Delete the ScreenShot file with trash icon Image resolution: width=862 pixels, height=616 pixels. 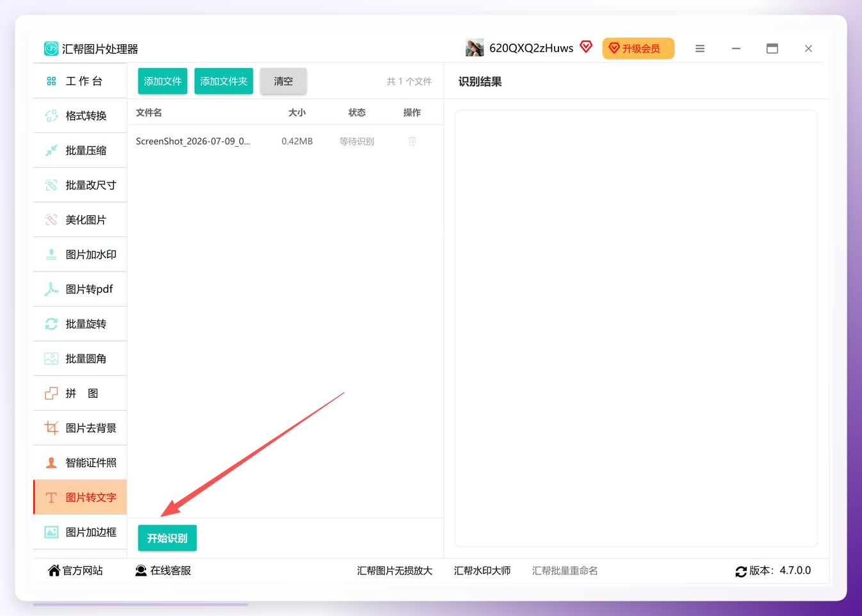coord(412,141)
